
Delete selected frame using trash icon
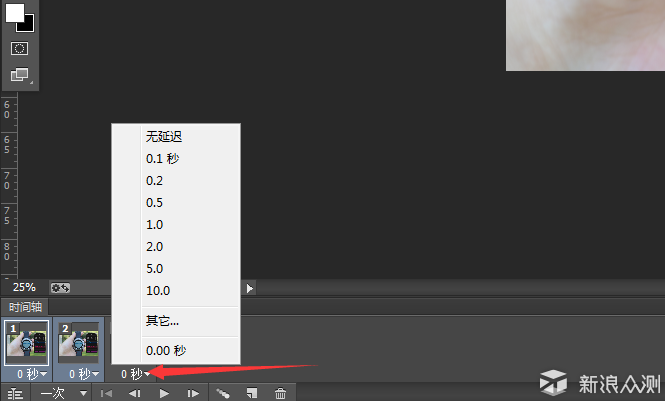[281, 394]
